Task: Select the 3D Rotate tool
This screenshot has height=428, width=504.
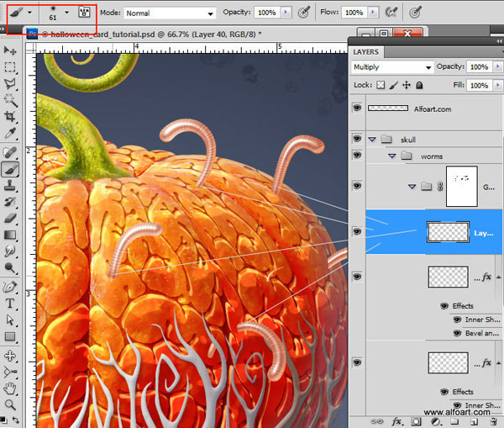Action: (9, 356)
